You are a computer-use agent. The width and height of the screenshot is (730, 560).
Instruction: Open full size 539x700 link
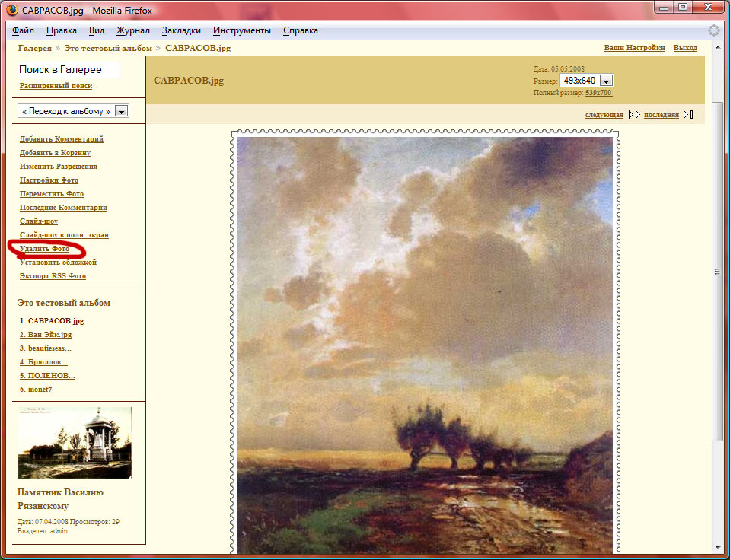point(598,93)
